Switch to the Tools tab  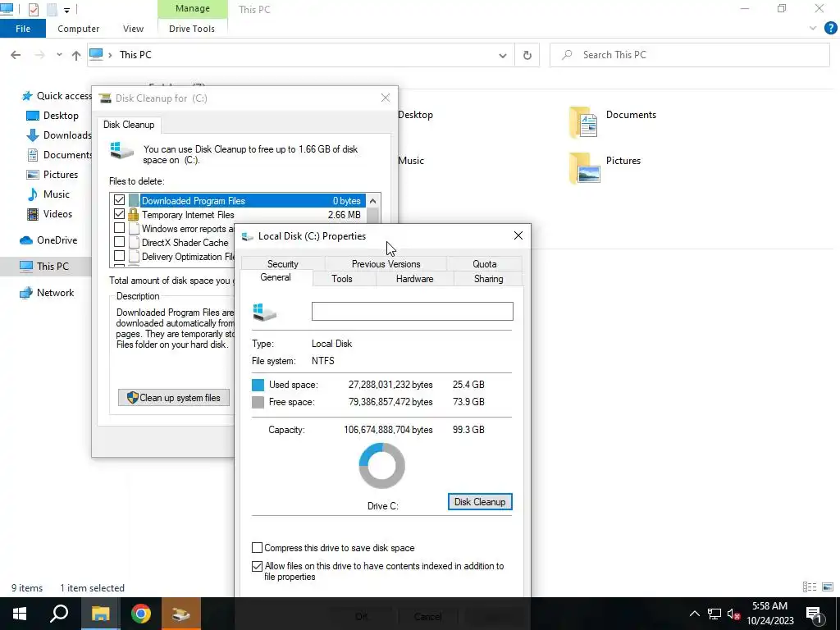click(342, 279)
